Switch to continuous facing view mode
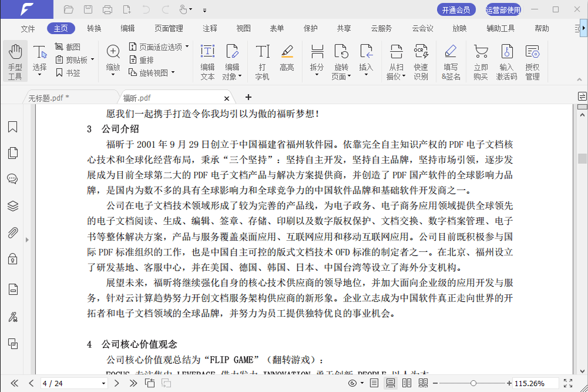588x392 pixels. click(423, 383)
